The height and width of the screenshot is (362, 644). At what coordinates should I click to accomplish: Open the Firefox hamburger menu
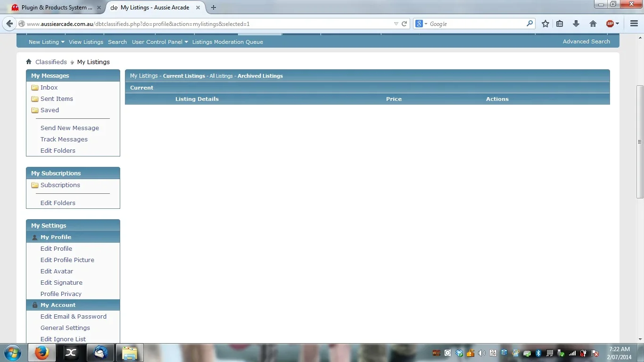point(634,24)
